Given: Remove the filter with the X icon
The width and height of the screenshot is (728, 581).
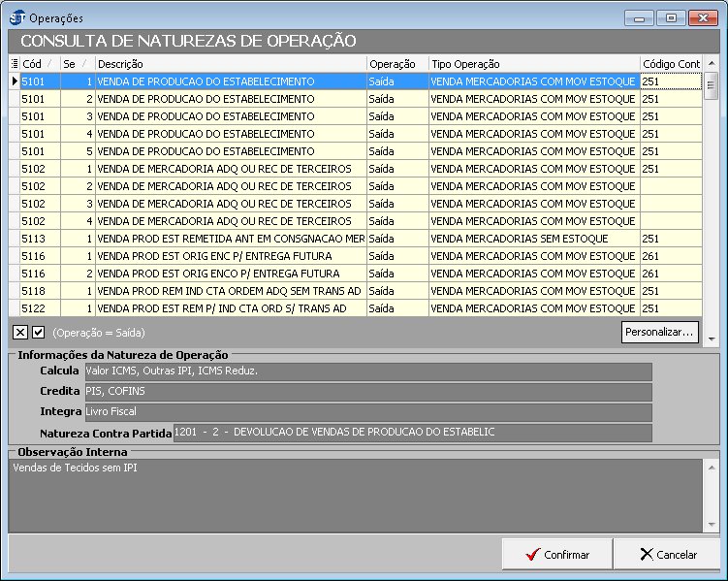Looking at the screenshot, I should pyautogui.click(x=20, y=333).
